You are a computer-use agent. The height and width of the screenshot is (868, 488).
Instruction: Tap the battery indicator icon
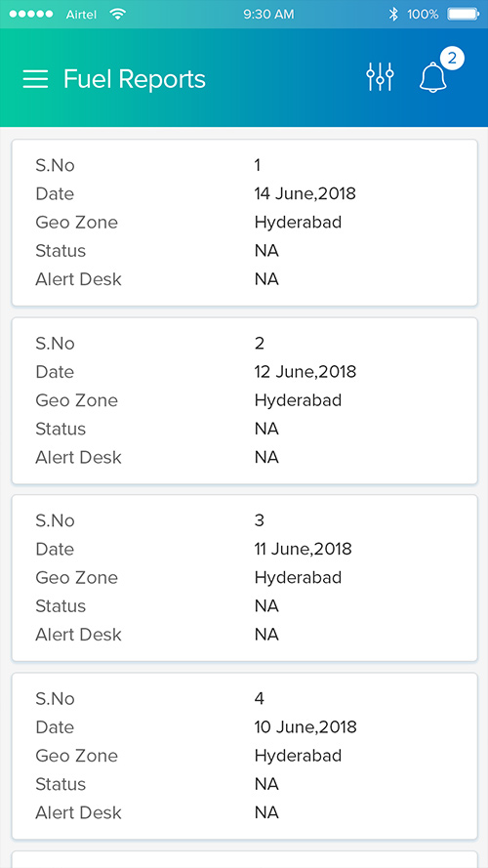point(463,15)
